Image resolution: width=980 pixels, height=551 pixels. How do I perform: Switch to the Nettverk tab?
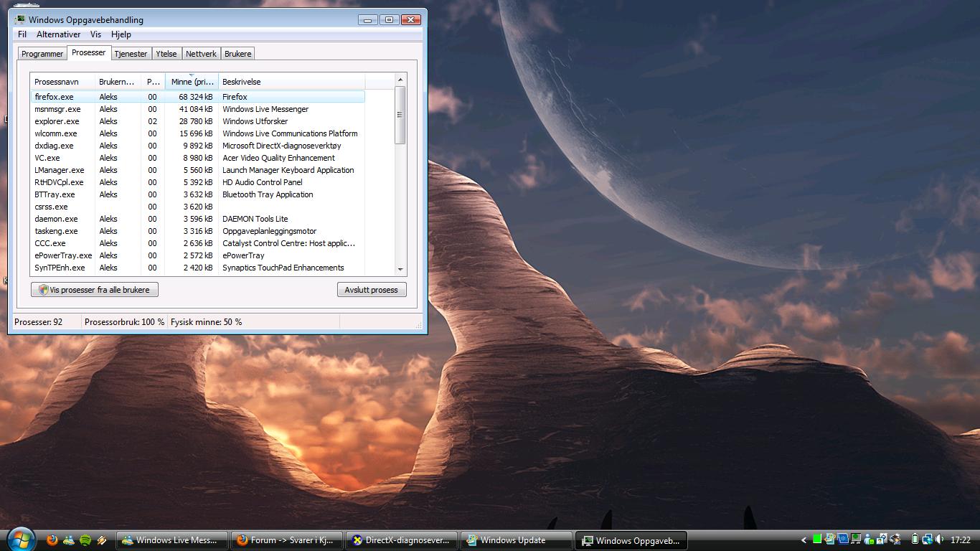pos(201,54)
